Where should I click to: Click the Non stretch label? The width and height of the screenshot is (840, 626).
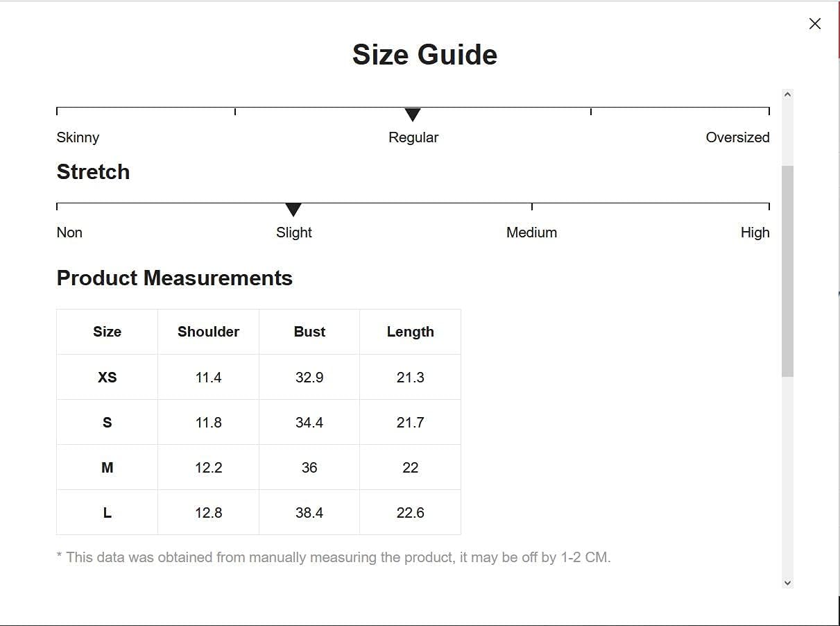click(69, 232)
